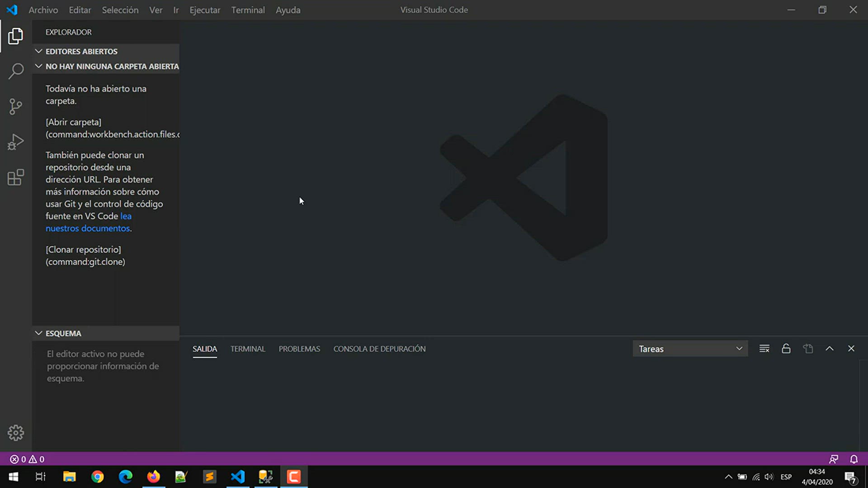
Task: Open the Ir menu
Action: [176, 10]
